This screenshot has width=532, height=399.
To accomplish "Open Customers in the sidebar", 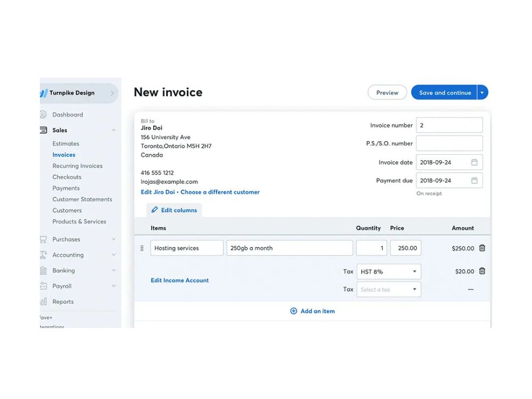I will [67, 210].
